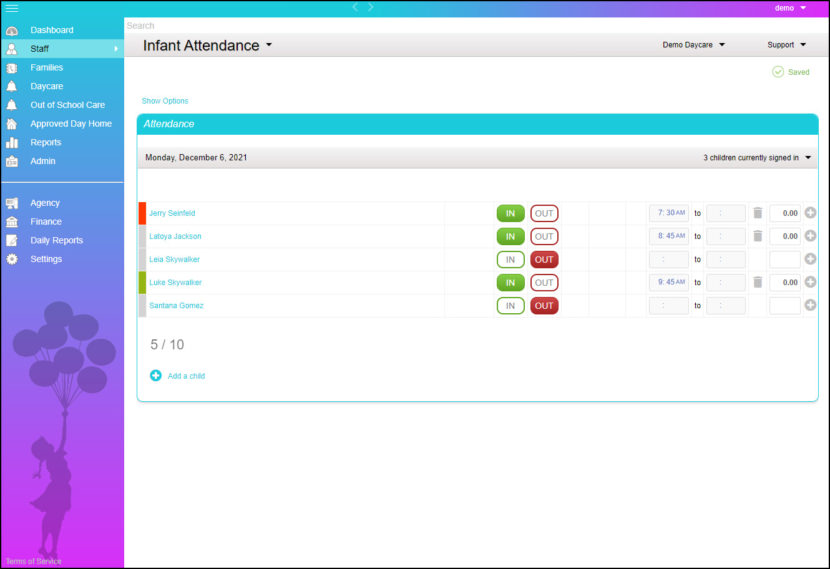Add time row for Latoya Jackson plus icon
This screenshot has width=830, height=569.
tap(810, 236)
